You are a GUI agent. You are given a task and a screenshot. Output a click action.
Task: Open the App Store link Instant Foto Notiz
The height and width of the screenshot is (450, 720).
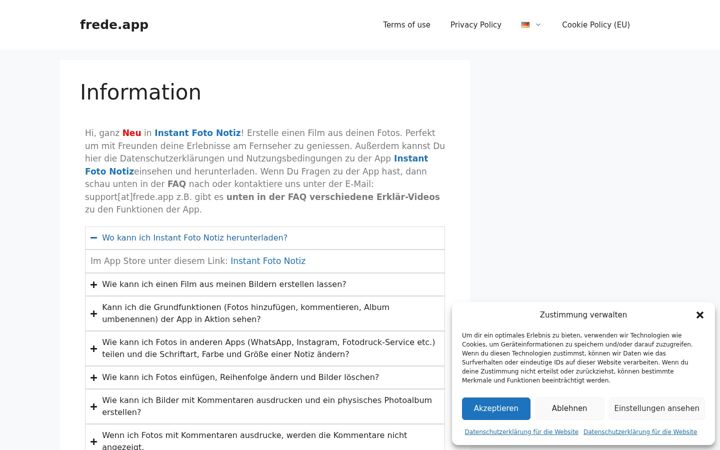[x=268, y=261]
